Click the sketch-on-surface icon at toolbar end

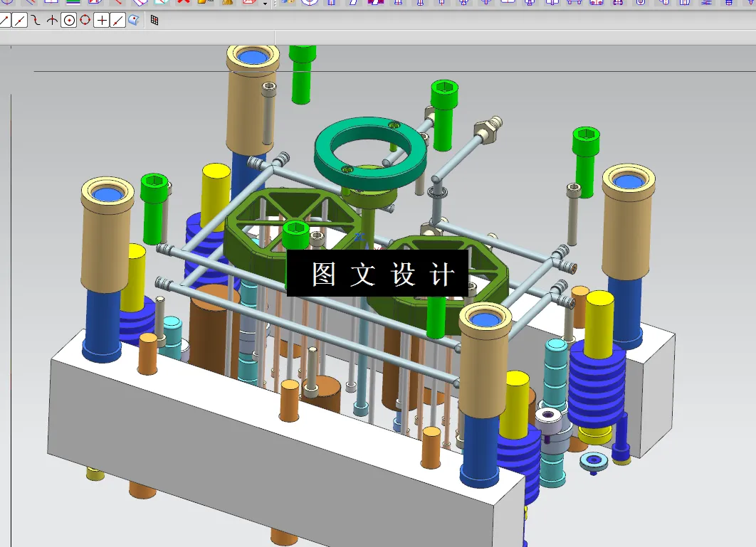point(134,20)
